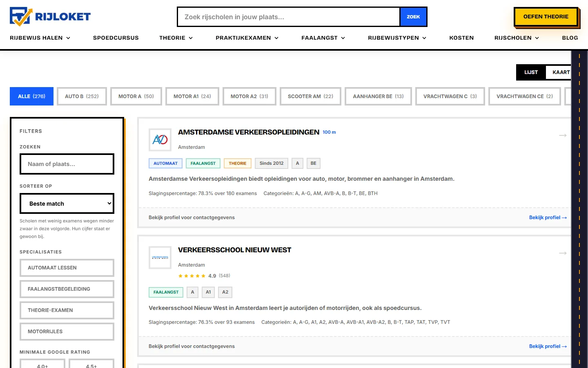Focus the Naam of plaats filter field
Viewport: 588px width, 368px height.
[x=67, y=164]
